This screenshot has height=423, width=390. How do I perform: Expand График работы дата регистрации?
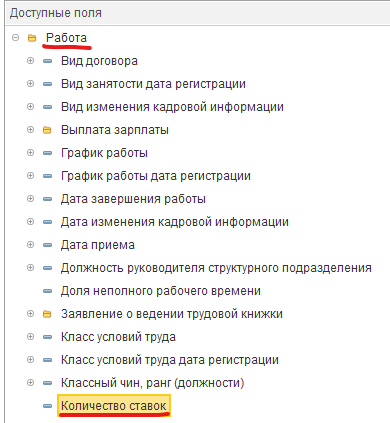pyautogui.click(x=30, y=176)
